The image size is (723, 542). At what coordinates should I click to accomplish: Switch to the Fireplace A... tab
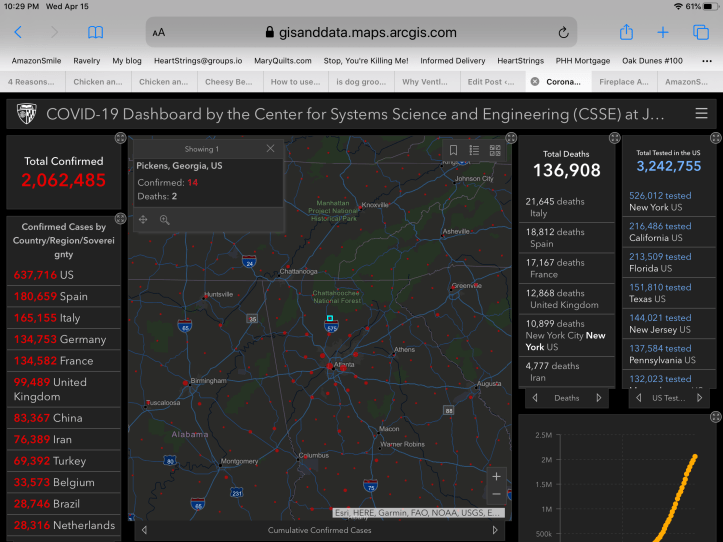coord(624,82)
